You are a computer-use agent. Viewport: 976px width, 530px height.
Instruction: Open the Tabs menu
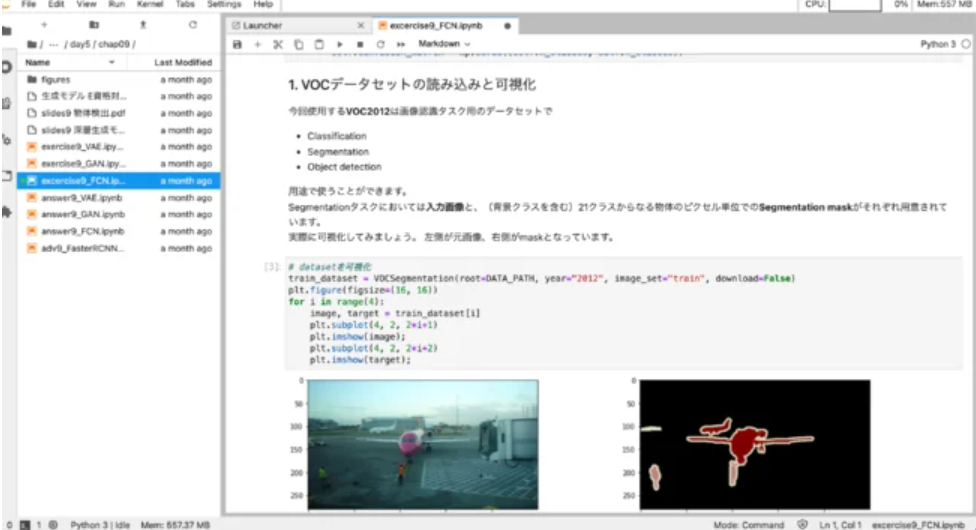pos(185,4)
